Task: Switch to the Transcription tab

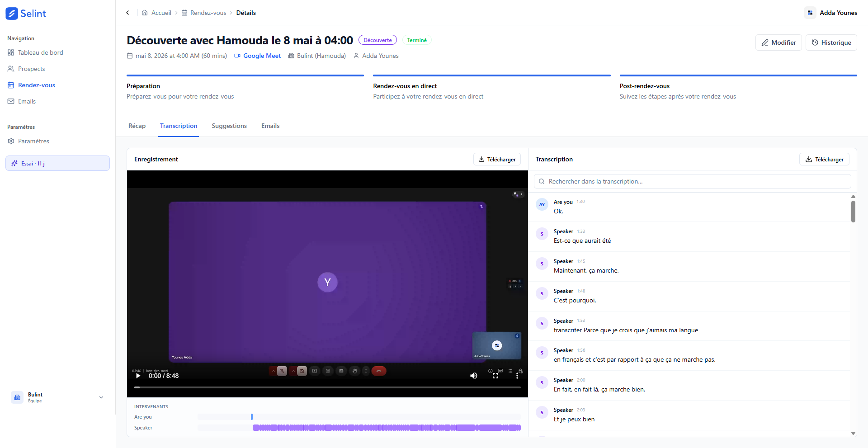Action: coord(179,126)
